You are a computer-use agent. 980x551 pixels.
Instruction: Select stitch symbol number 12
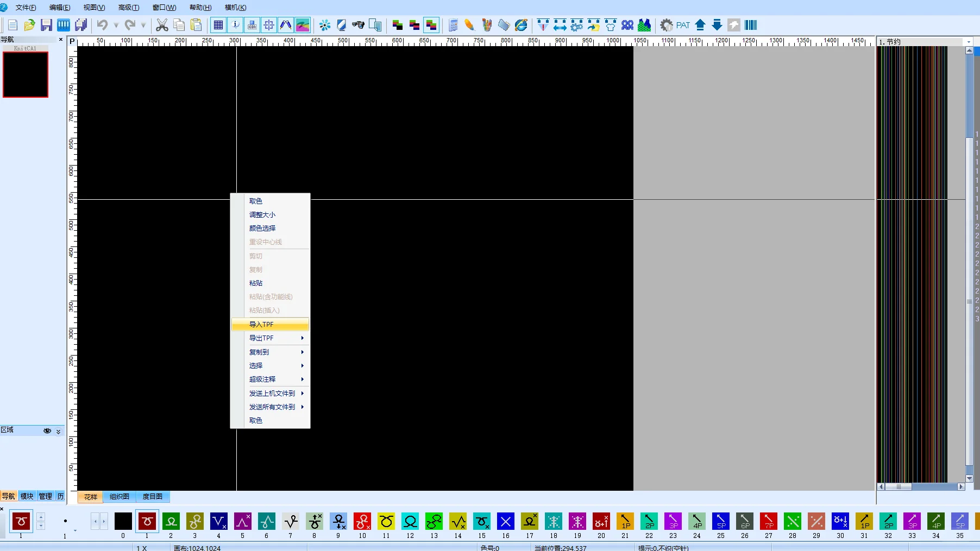pos(410,521)
